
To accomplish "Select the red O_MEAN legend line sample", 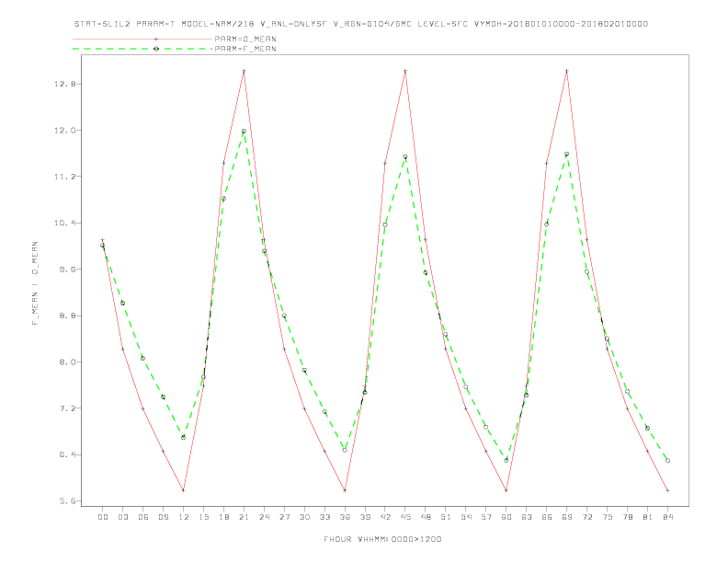I will [x=142, y=39].
